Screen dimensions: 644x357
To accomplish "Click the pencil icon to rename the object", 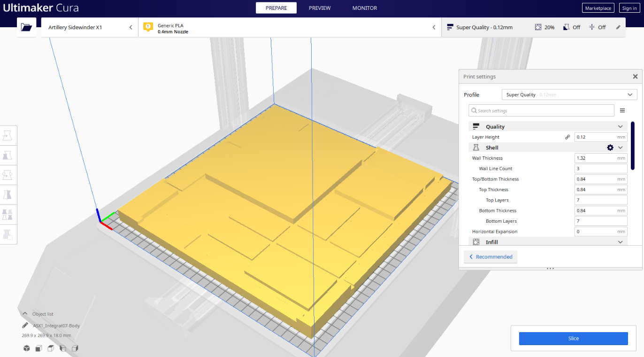I will click(x=25, y=326).
